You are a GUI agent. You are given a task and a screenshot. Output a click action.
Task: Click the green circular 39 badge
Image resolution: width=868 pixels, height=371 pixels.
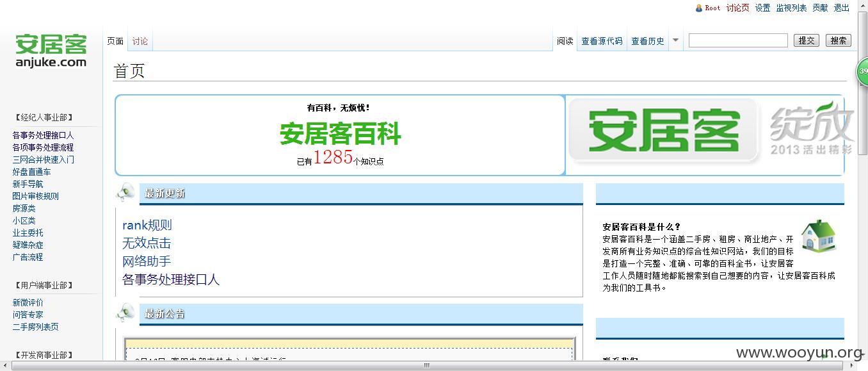(x=862, y=71)
